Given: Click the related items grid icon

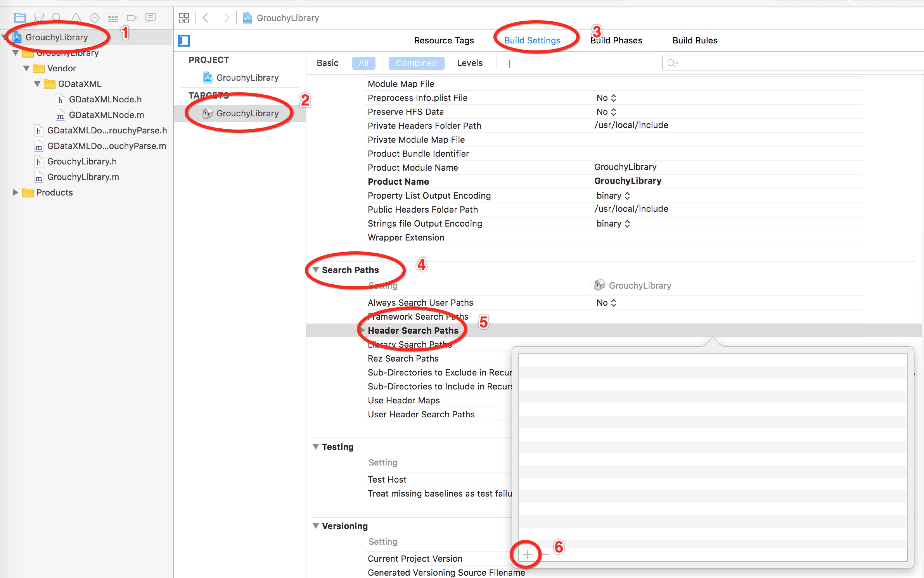Looking at the screenshot, I should coord(184,18).
